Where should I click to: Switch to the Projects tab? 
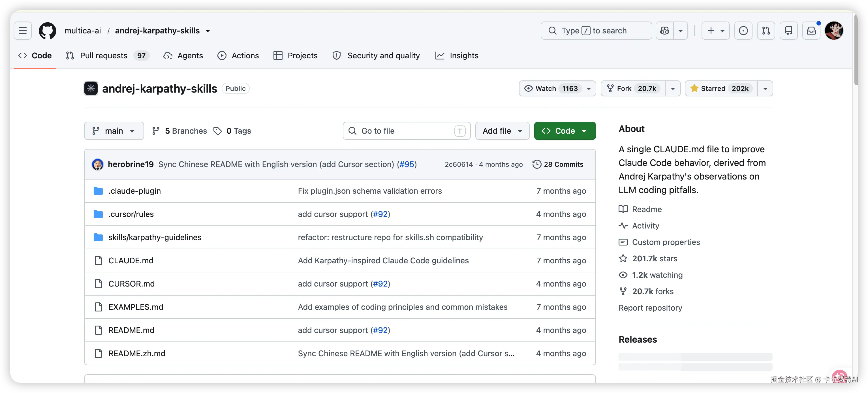[296, 55]
